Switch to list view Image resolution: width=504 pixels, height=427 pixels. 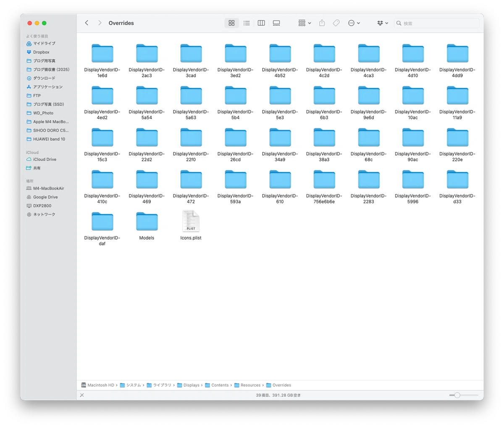tap(247, 23)
